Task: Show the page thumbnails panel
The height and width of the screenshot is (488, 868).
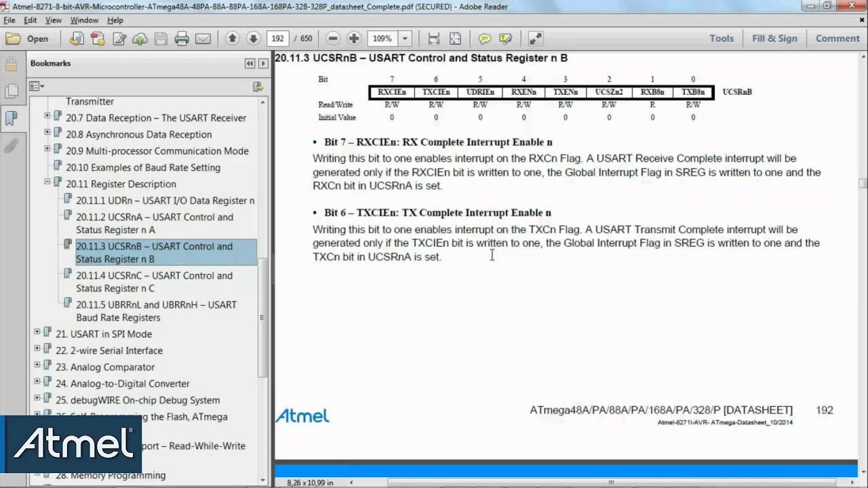Action: pos(11,91)
